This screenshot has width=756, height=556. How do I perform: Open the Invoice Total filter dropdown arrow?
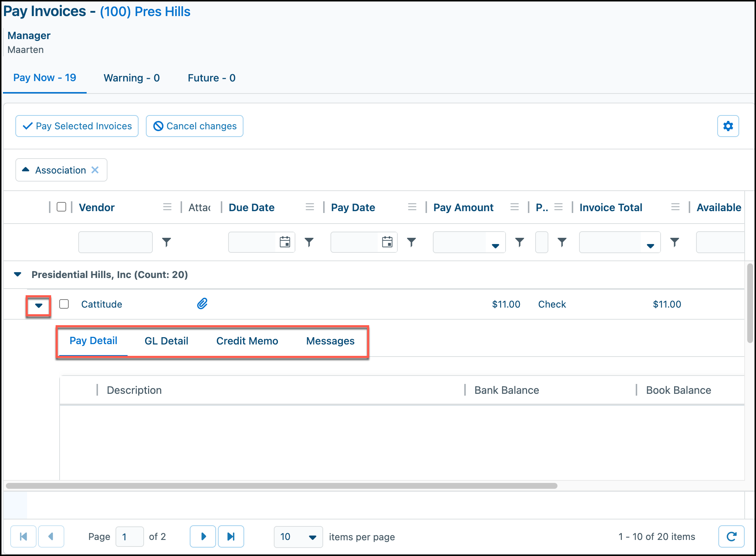[x=650, y=245]
